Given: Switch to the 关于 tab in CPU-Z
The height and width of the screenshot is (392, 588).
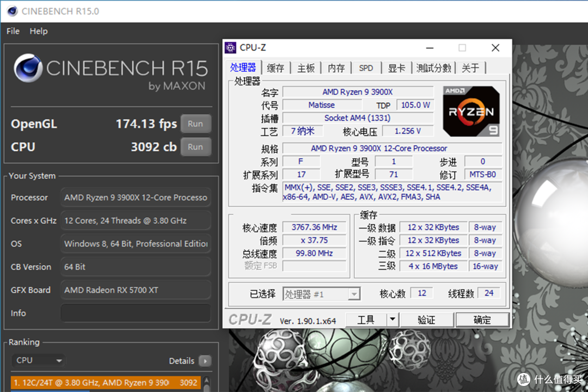Looking at the screenshot, I should pos(470,68).
